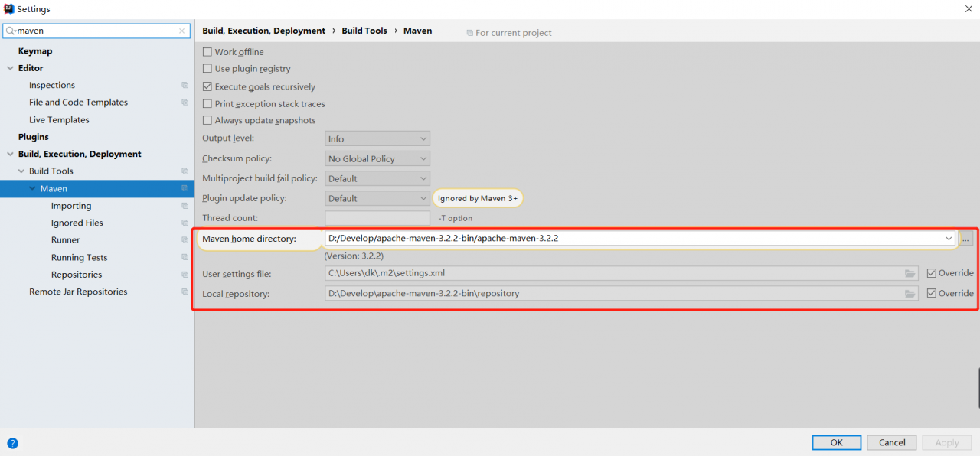The width and height of the screenshot is (980, 456).
Task: Click project-level icon beside Running Tests
Action: [x=185, y=258]
